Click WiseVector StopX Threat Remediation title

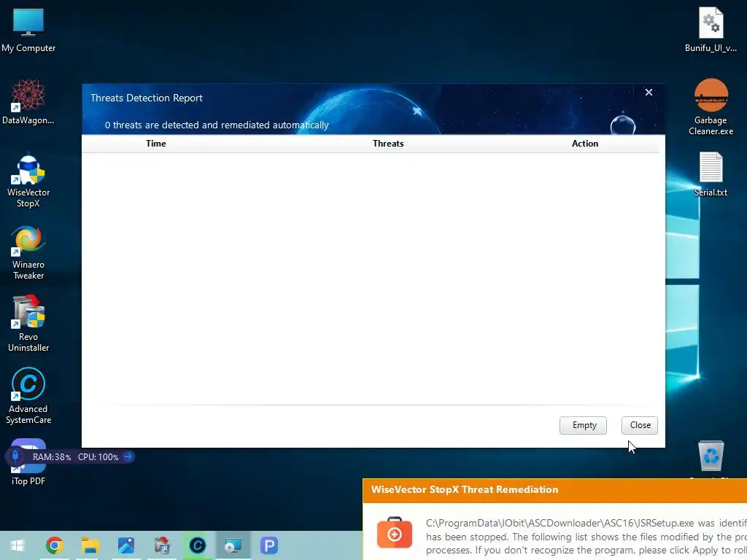click(x=465, y=489)
